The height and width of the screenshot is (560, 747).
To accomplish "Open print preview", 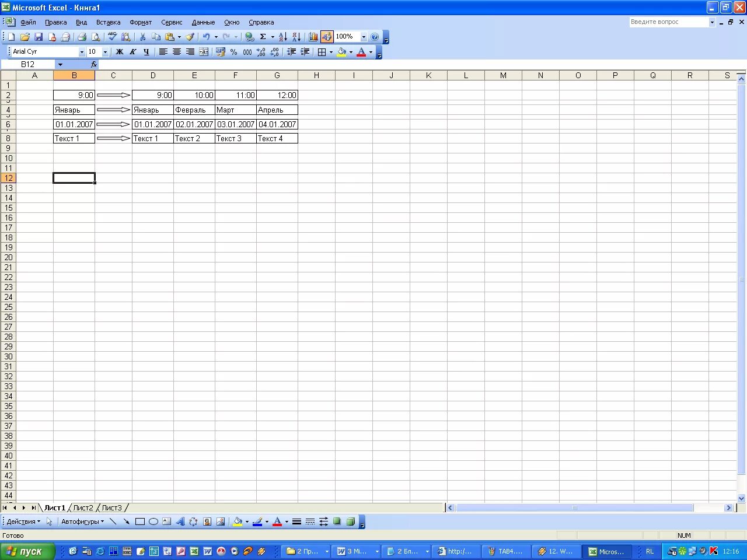I will (96, 37).
